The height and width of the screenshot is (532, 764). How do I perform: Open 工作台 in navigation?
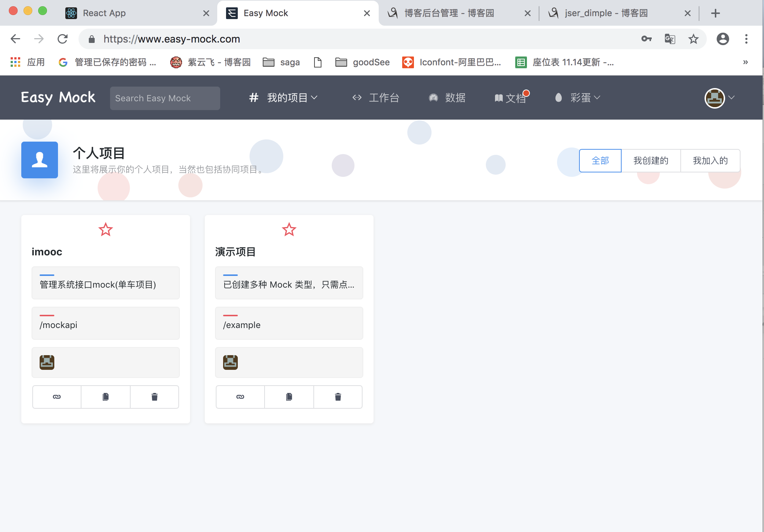[x=376, y=98]
